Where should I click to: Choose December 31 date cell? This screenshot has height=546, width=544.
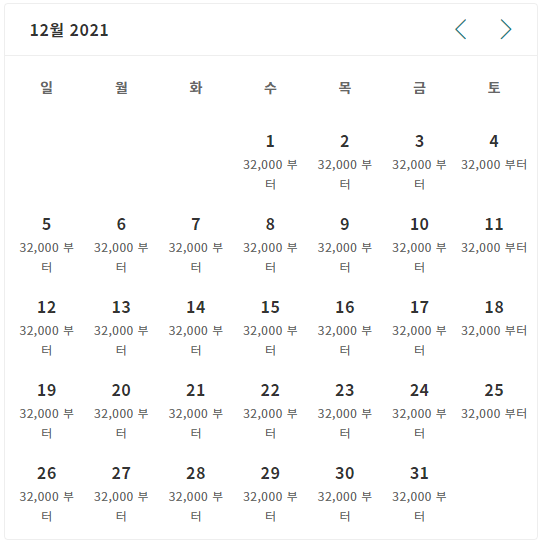click(x=419, y=493)
